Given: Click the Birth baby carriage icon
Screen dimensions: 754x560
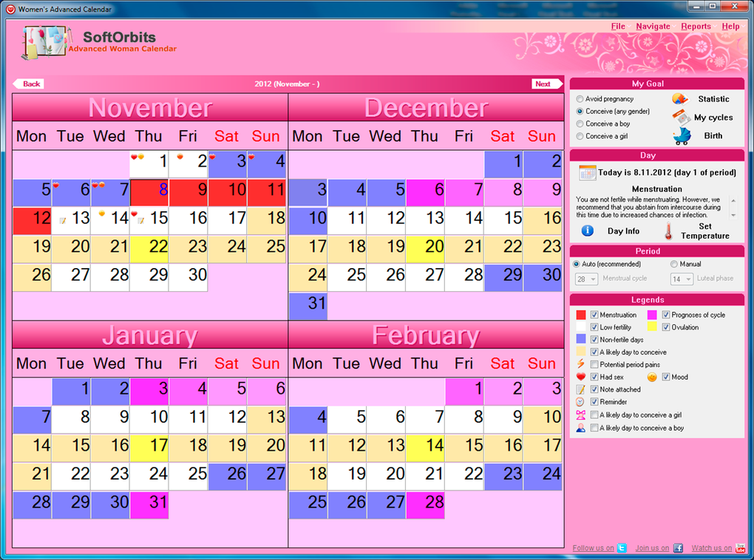Looking at the screenshot, I should (682, 135).
